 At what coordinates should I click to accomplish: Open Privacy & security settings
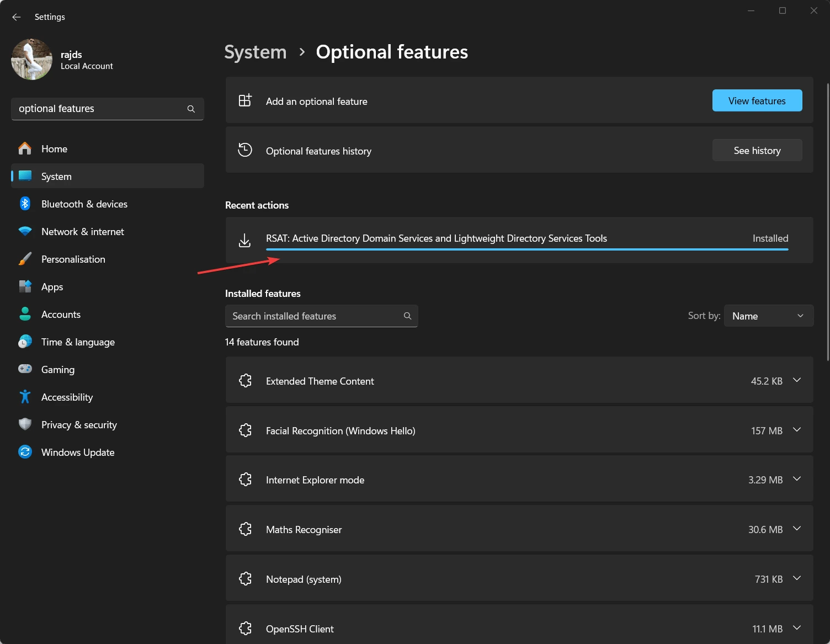[108, 424]
